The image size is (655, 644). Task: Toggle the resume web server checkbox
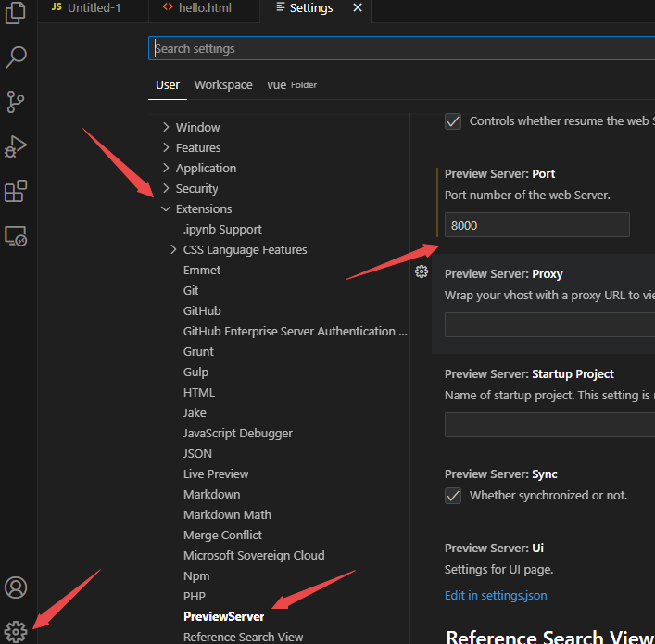click(x=453, y=121)
